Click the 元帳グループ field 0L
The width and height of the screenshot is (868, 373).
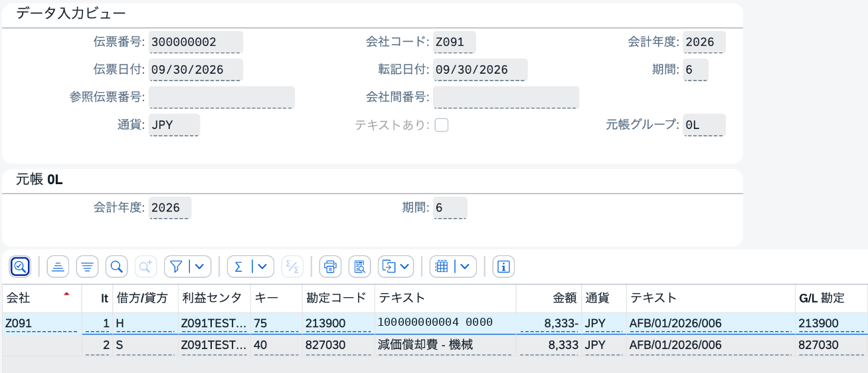coord(704,125)
